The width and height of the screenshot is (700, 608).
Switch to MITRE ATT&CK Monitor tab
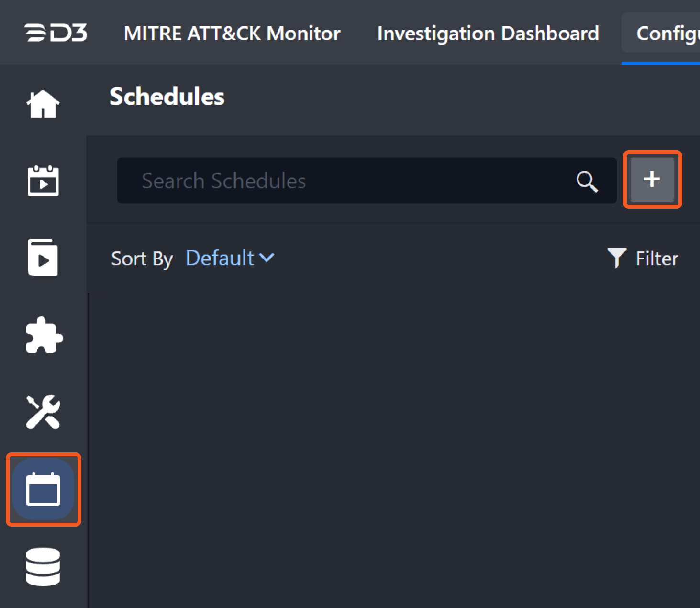click(x=232, y=34)
